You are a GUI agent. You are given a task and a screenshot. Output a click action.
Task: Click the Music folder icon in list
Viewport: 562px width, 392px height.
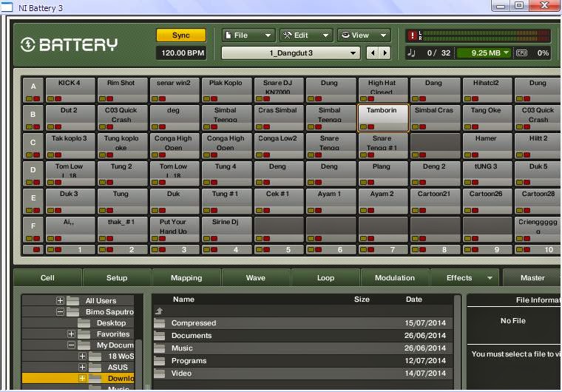[x=160, y=348]
